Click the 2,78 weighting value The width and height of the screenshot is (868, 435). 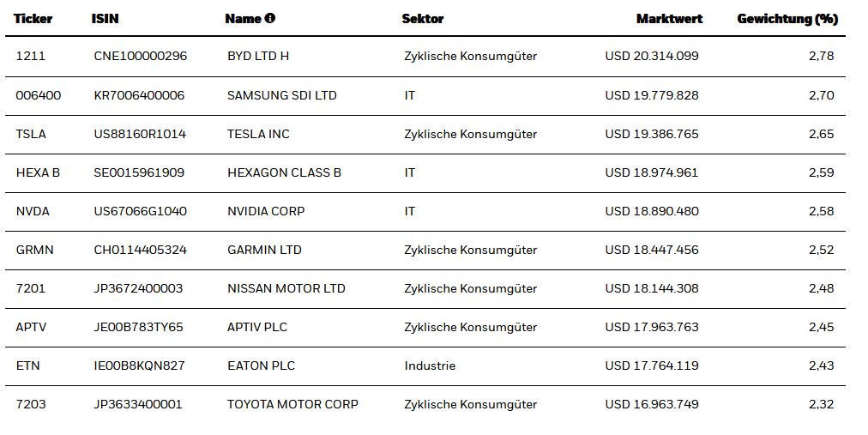(x=821, y=57)
